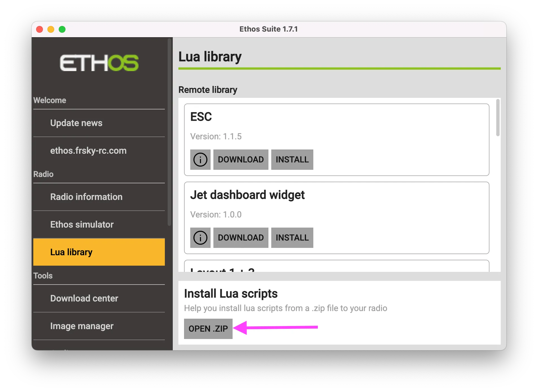The image size is (538, 392).
Task: Visit ethos.frsky-rc.com
Action: 88,151
